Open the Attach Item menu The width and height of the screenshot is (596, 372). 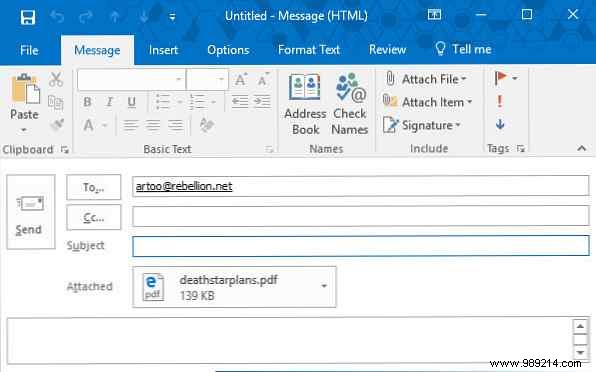[428, 102]
